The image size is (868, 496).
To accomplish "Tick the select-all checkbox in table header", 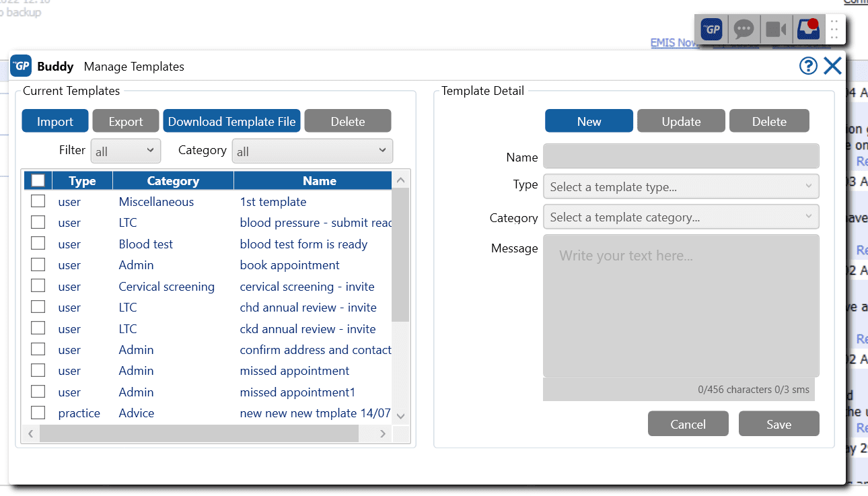I will point(38,180).
